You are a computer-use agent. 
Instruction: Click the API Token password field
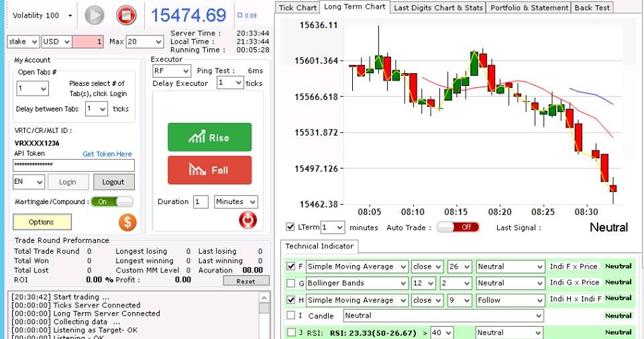(74, 165)
